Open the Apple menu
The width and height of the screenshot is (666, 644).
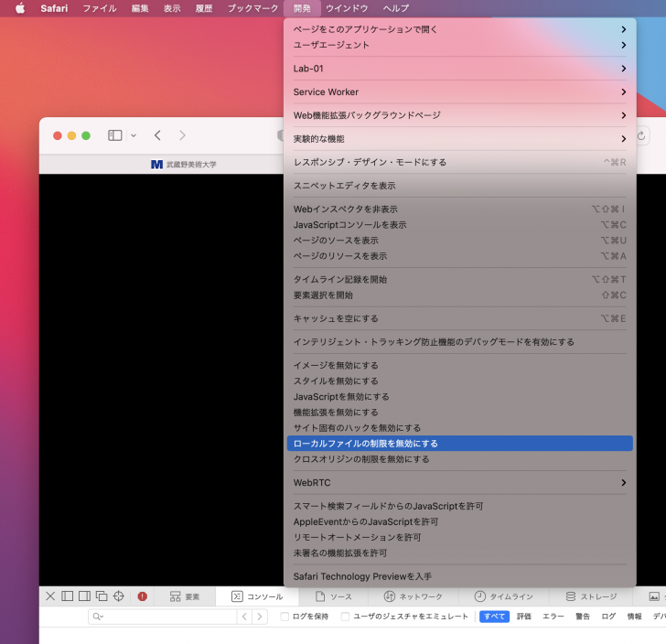click(x=20, y=8)
